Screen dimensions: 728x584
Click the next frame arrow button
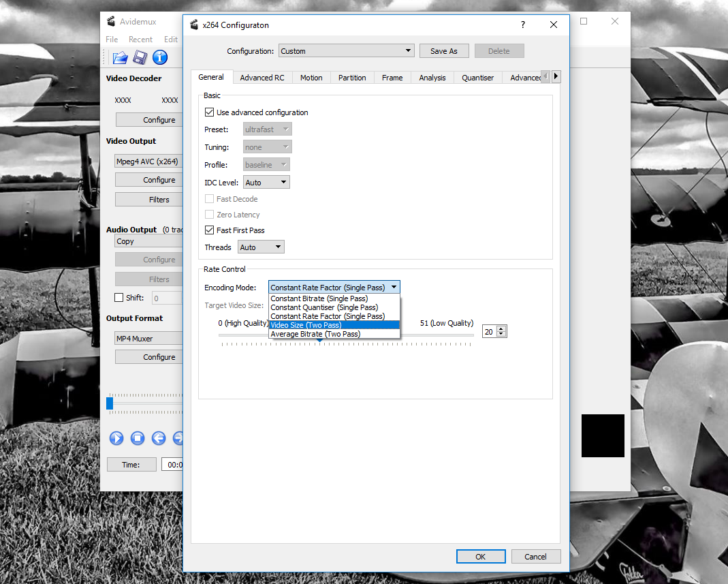click(x=178, y=438)
